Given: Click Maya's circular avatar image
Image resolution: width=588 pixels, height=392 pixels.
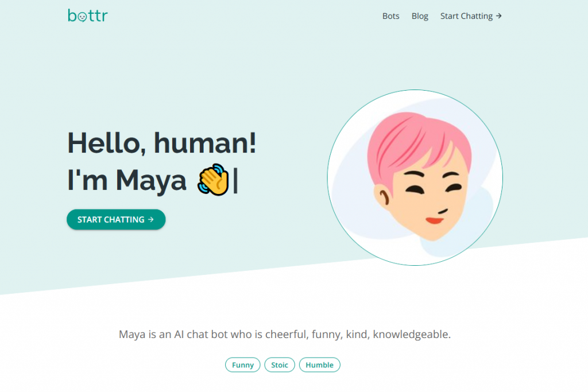Looking at the screenshot, I should [415, 178].
